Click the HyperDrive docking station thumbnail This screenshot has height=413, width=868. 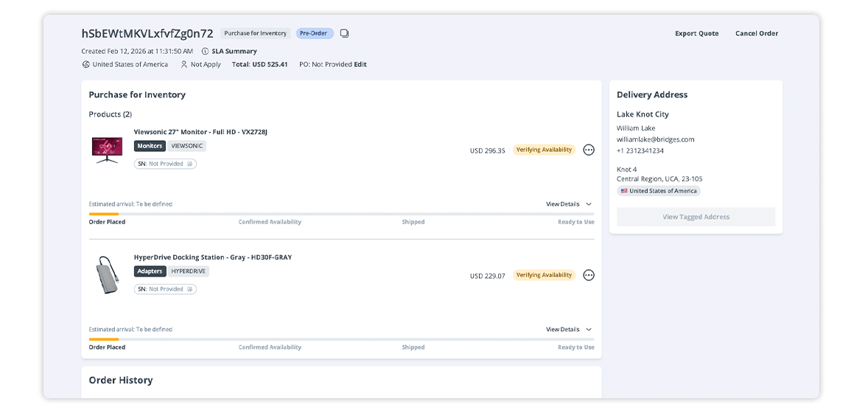pyautogui.click(x=107, y=274)
